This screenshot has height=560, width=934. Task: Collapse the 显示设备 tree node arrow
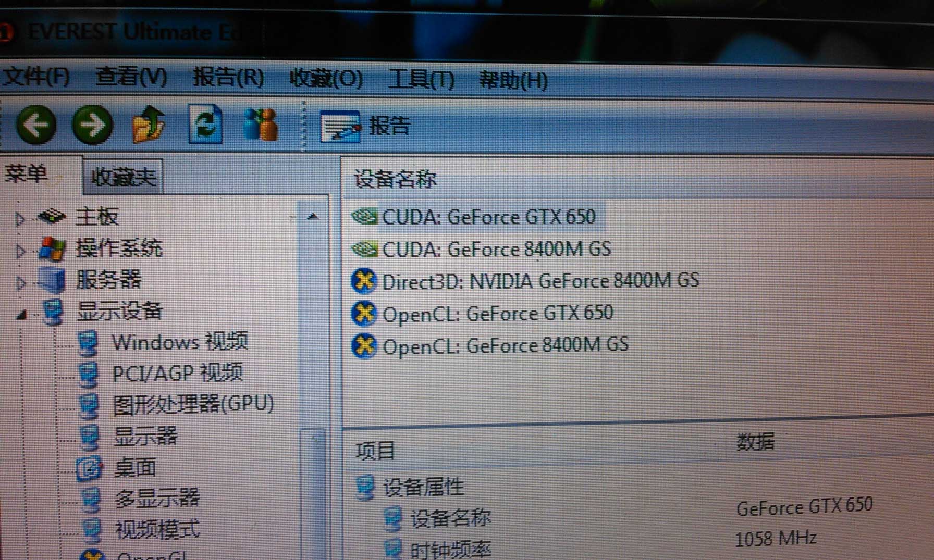(21, 314)
